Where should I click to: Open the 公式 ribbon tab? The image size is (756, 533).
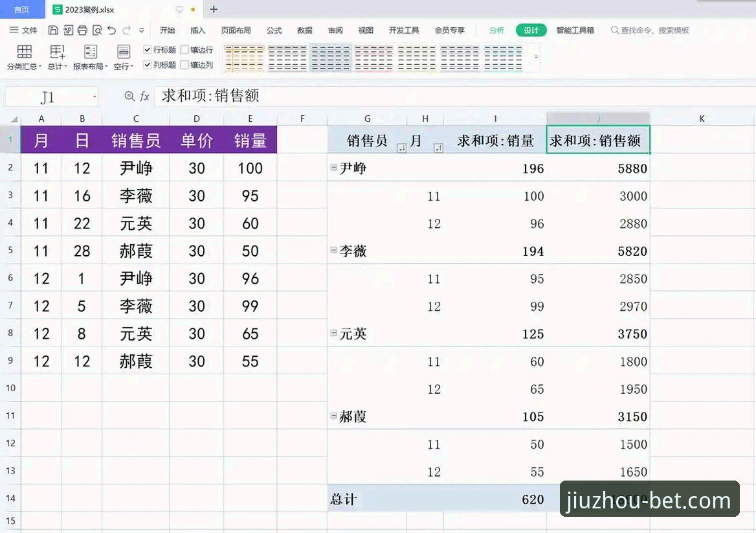click(274, 30)
